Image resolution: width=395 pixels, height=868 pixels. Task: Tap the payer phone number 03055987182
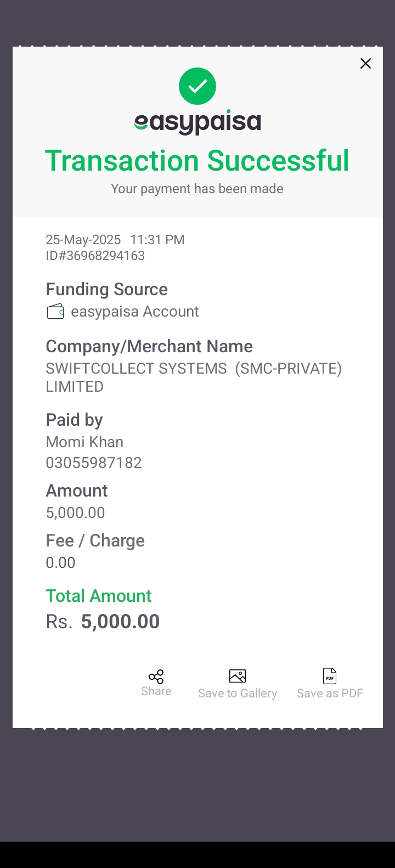[x=94, y=463]
